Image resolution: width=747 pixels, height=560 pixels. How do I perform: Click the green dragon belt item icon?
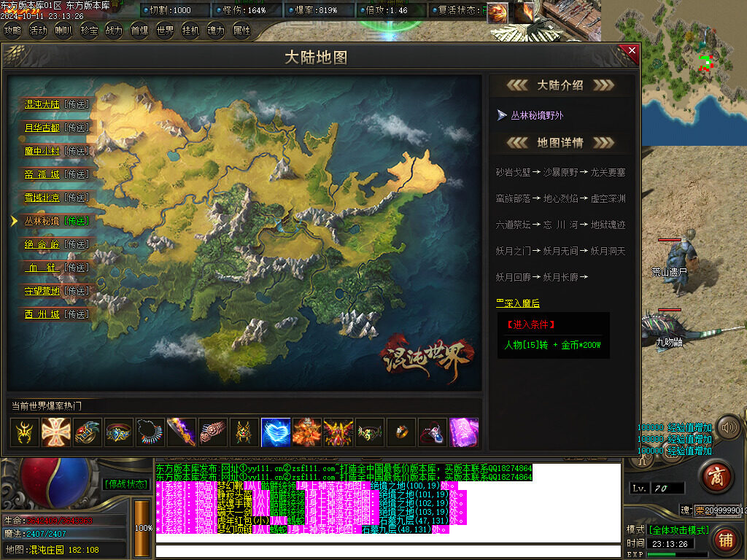[370, 432]
